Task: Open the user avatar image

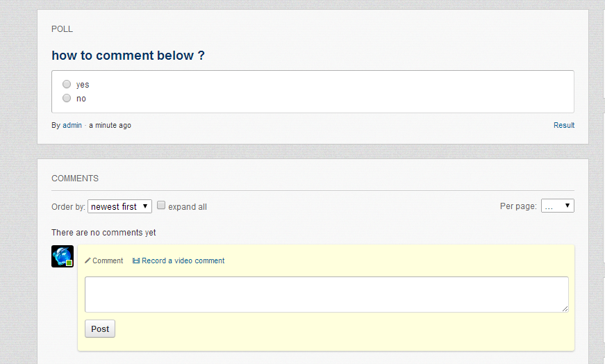Action: point(62,256)
